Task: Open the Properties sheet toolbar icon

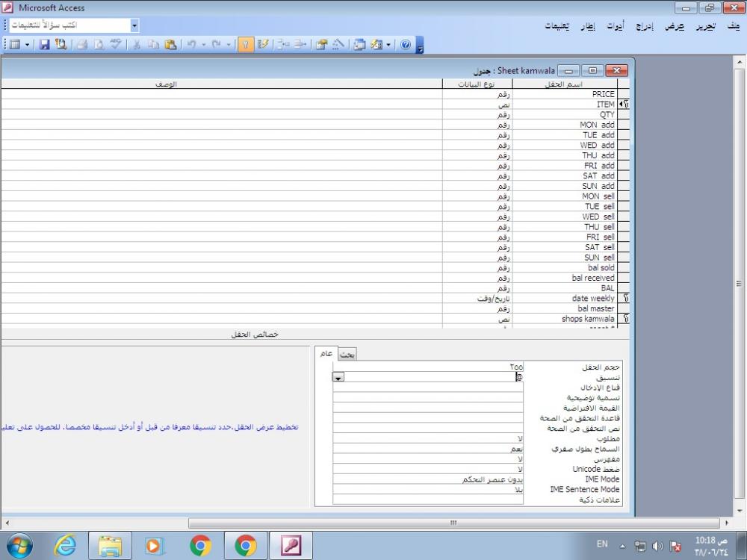Action: click(x=321, y=45)
